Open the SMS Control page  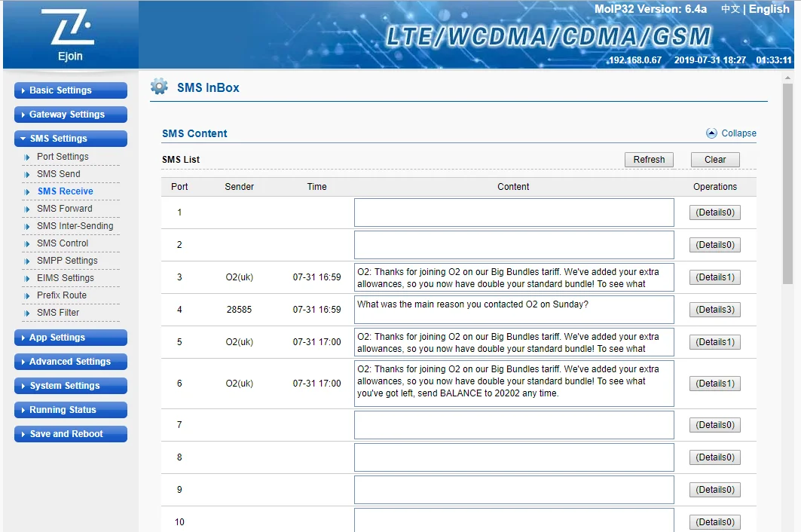click(63, 243)
